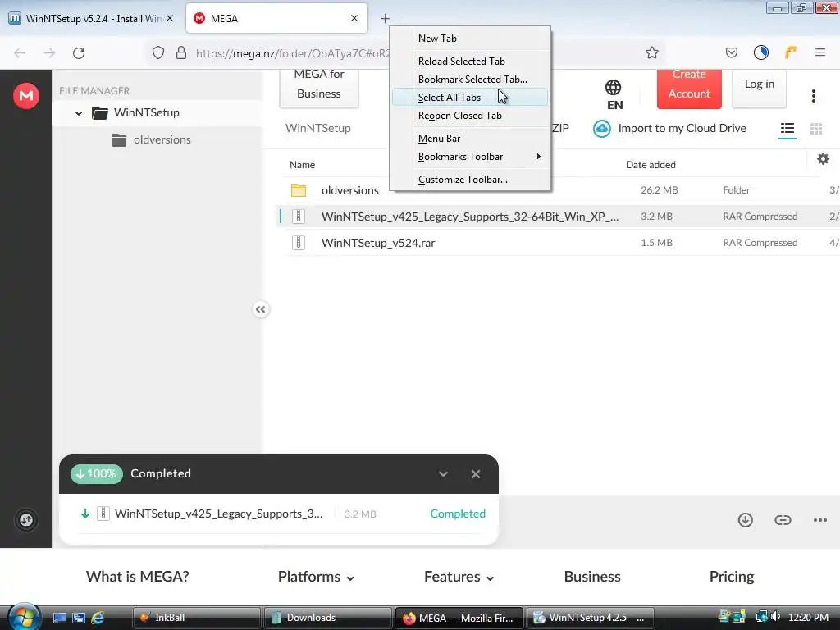Screen dimensions: 840x630
Task: Click the orange extension icon in toolbar
Action: pos(790,52)
